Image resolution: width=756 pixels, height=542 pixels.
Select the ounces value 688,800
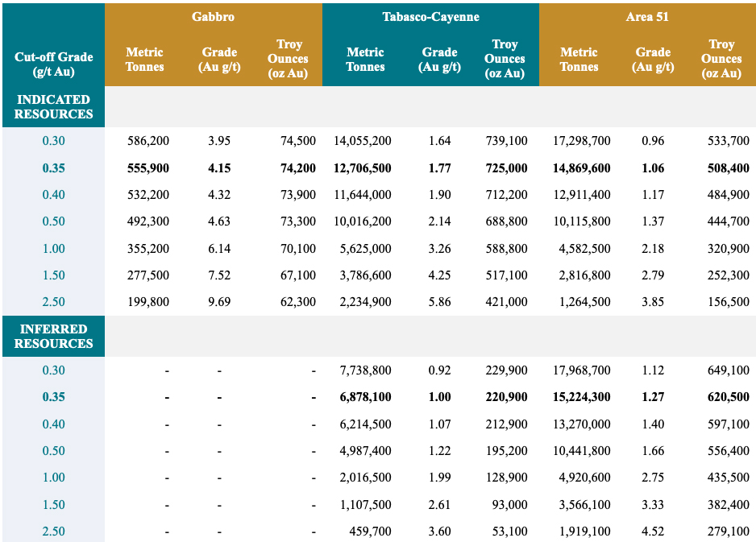(x=506, y=221)
